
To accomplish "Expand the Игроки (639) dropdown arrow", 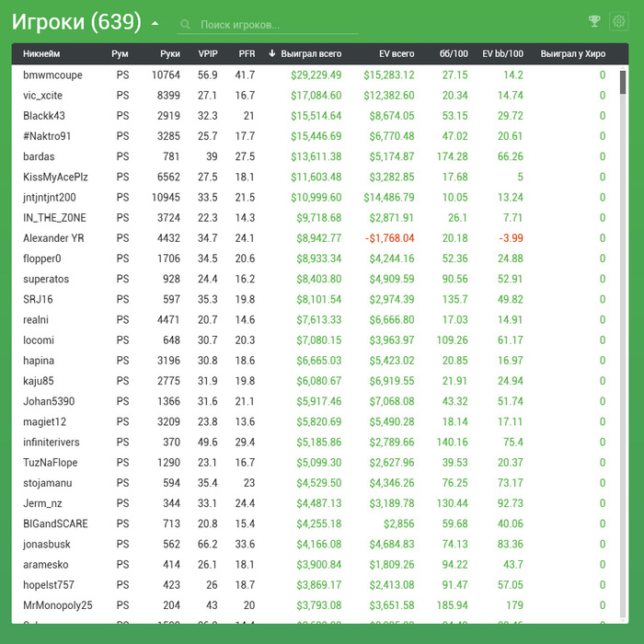I will (155, 23).
